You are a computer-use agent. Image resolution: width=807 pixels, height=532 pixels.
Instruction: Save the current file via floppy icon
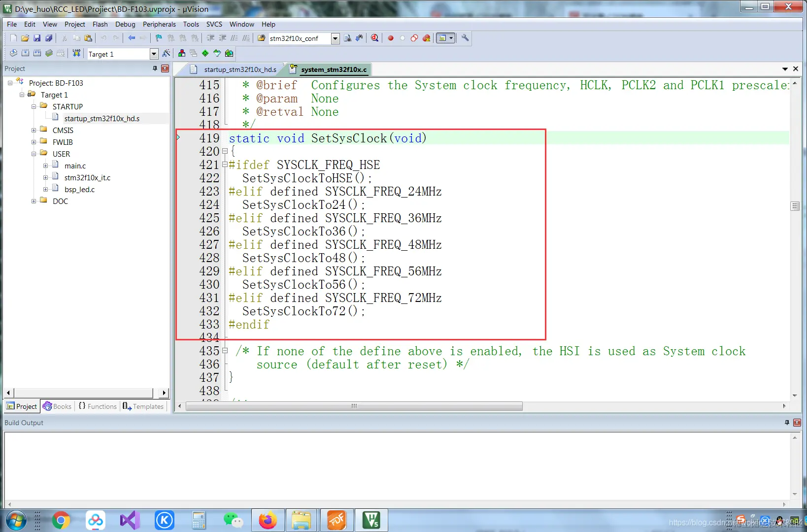coord(37,38)
